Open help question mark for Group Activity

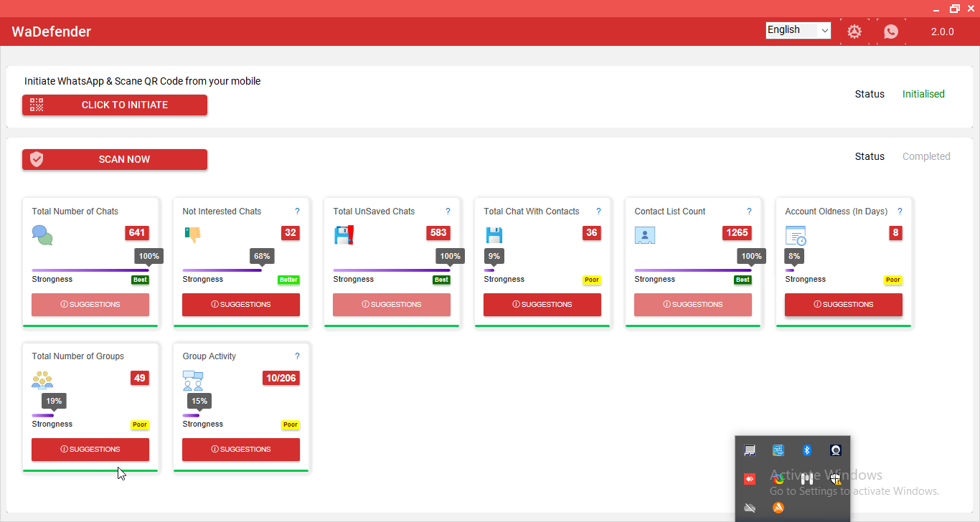(x=297, y=356)
